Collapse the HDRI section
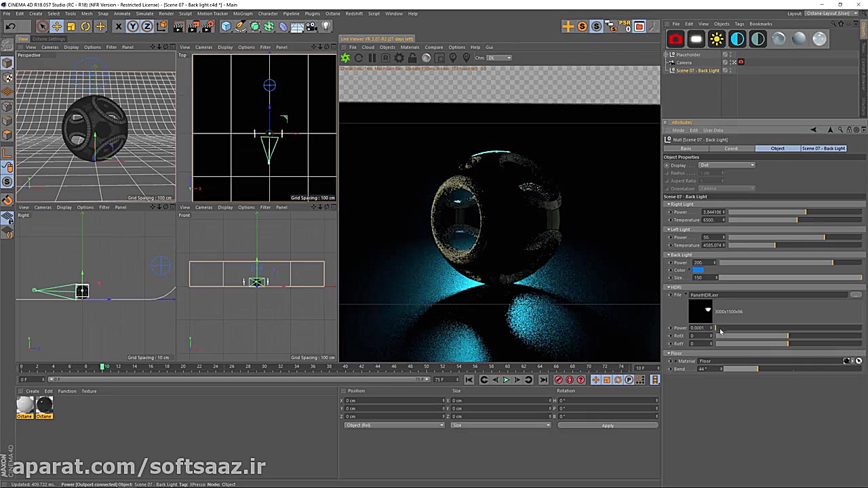Screen dimensions: 868x488 pos(669,287)
